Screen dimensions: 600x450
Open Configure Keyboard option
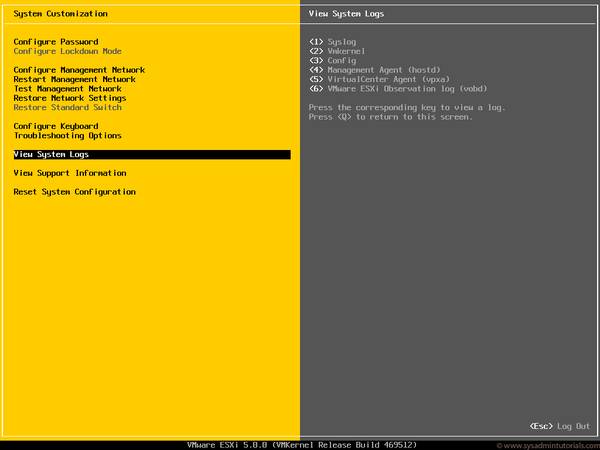click(x=56, y=126)
